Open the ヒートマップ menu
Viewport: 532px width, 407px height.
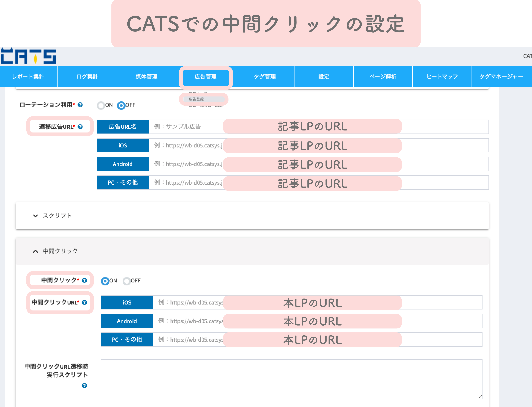click(442, 77)
